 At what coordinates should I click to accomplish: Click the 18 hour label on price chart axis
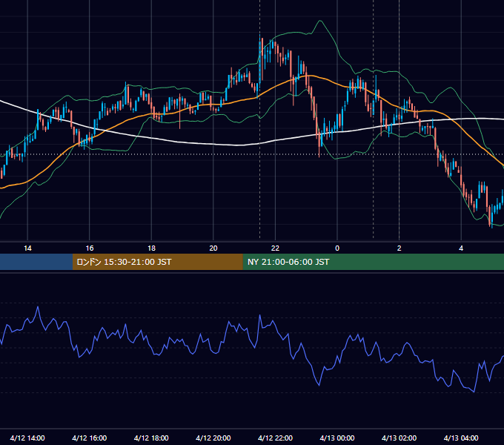pyautogui.click(x=151, y=248)
